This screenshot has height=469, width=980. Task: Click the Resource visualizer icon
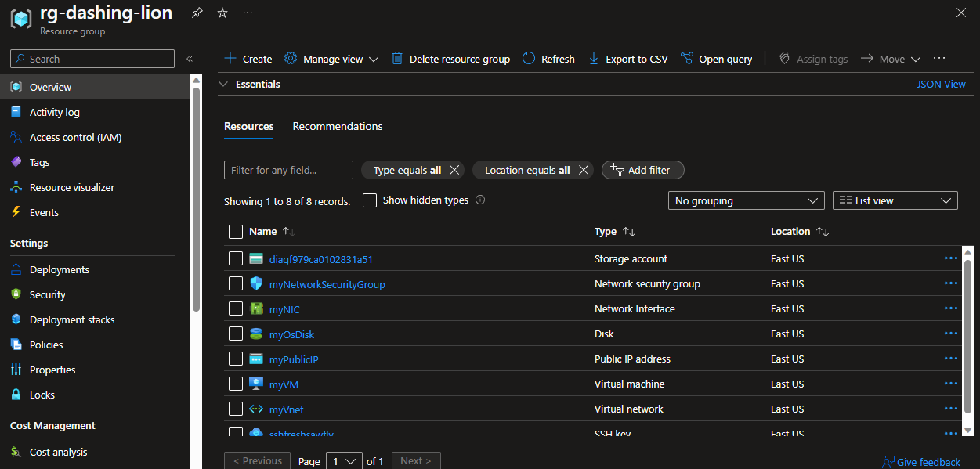click(16, 187)
